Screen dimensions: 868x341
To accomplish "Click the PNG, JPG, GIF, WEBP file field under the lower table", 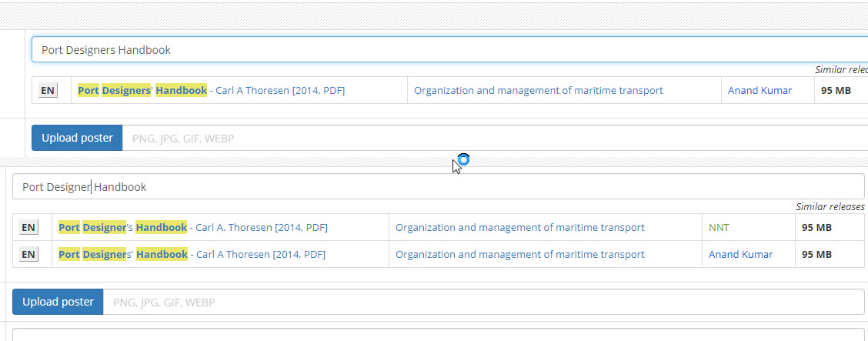I will click(483, 303).
